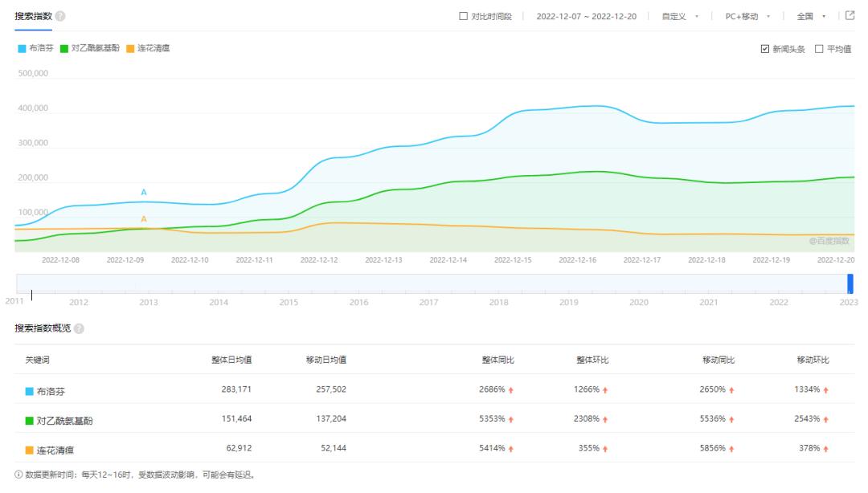Click red up arrow beside 5414%
This screenshot has width=868, height=493.
511,449
